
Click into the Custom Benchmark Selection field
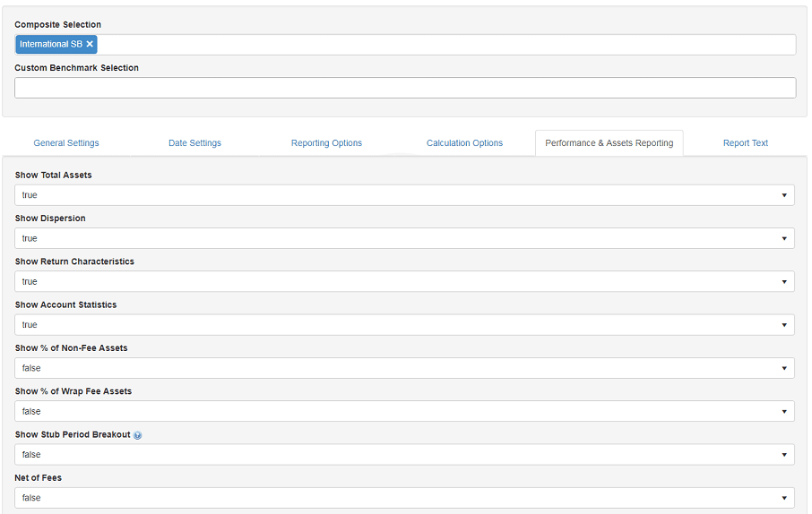[x=405, y=88]
